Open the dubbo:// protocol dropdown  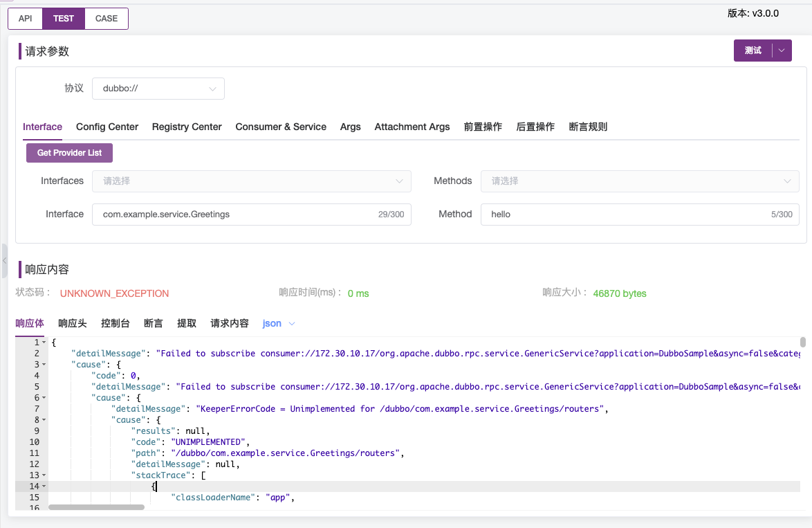[x=158, y=89]
